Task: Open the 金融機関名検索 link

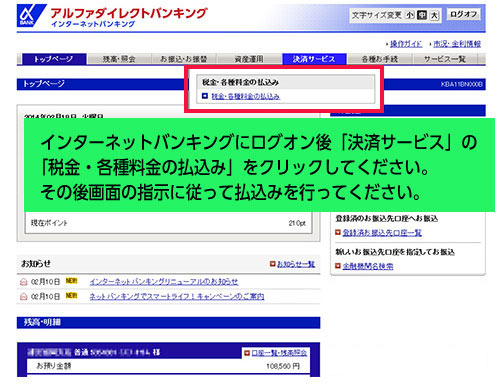Action: click(x=368, y=266)
